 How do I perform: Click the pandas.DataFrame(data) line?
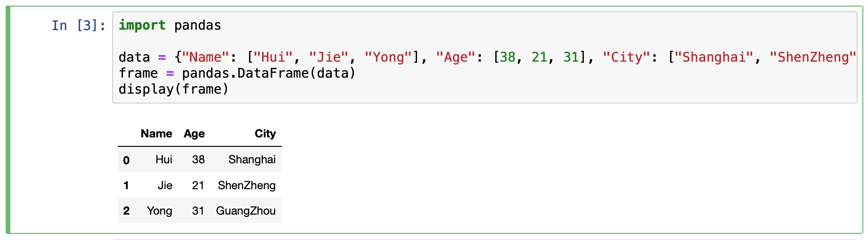[237, 73]
